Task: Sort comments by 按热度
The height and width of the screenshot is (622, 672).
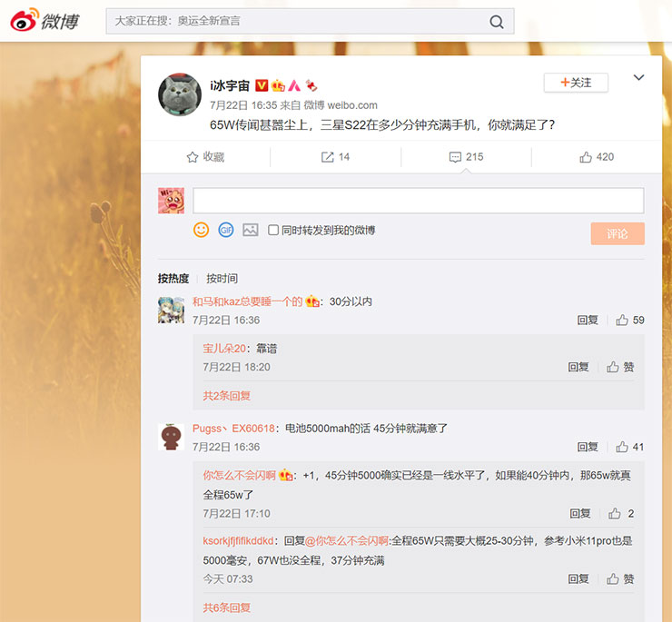Action: [173, 279]
